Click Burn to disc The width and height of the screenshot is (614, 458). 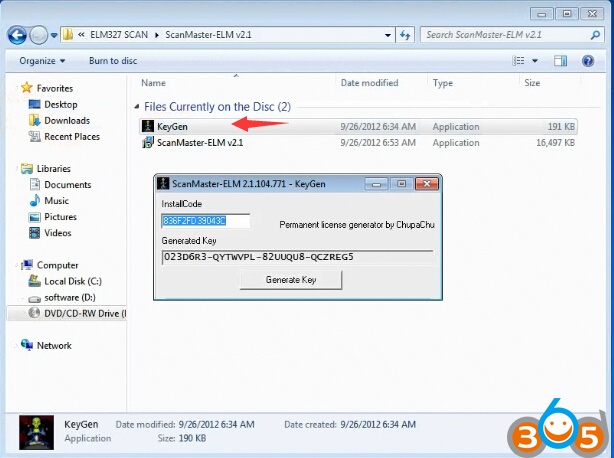(x=113, y=61)
